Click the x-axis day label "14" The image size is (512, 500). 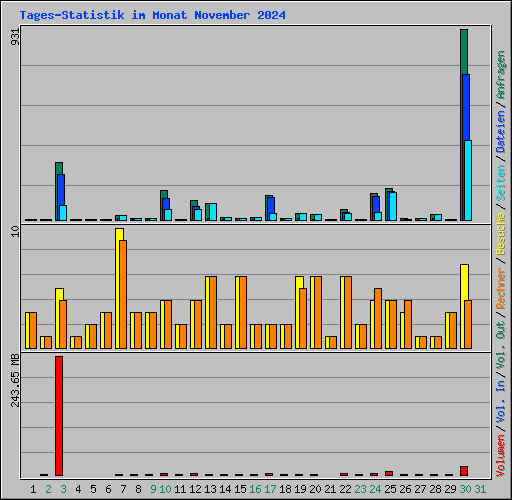225,489
